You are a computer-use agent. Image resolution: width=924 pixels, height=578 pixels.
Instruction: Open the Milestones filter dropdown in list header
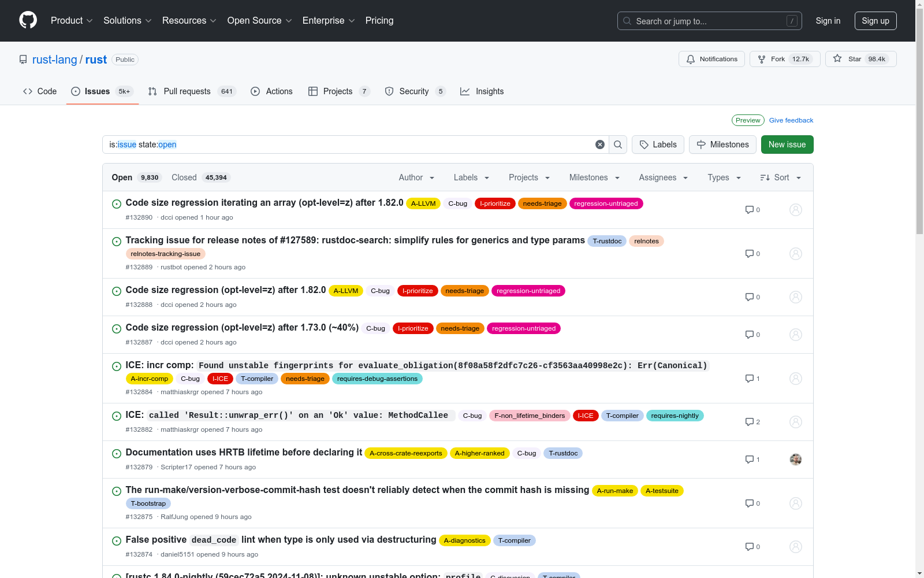coord(594,177)
